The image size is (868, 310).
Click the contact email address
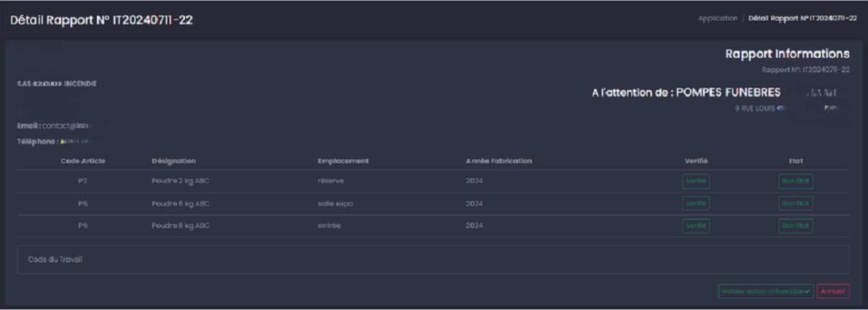tap(69, 125)
